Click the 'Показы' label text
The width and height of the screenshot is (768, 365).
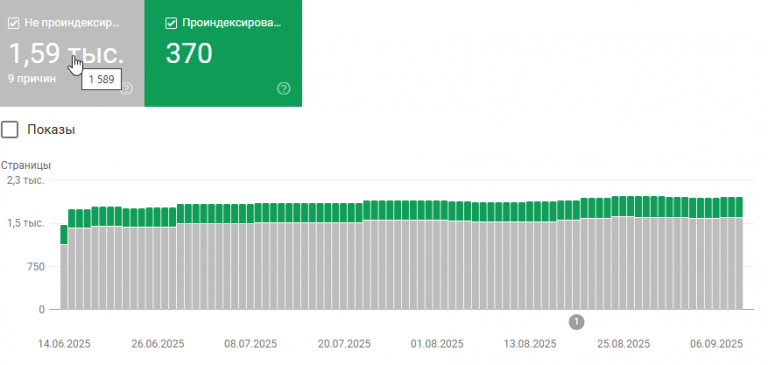[x=51, y=130]
